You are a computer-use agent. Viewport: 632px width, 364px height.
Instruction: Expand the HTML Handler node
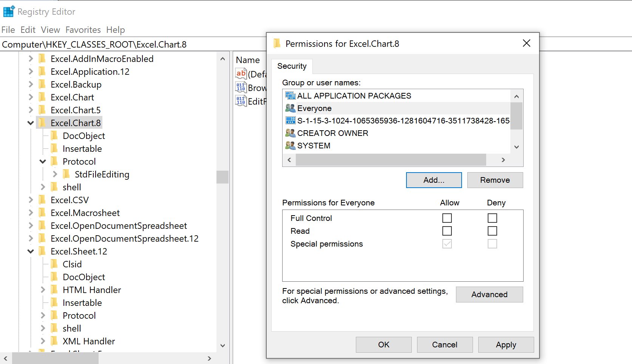coord(43,290)
